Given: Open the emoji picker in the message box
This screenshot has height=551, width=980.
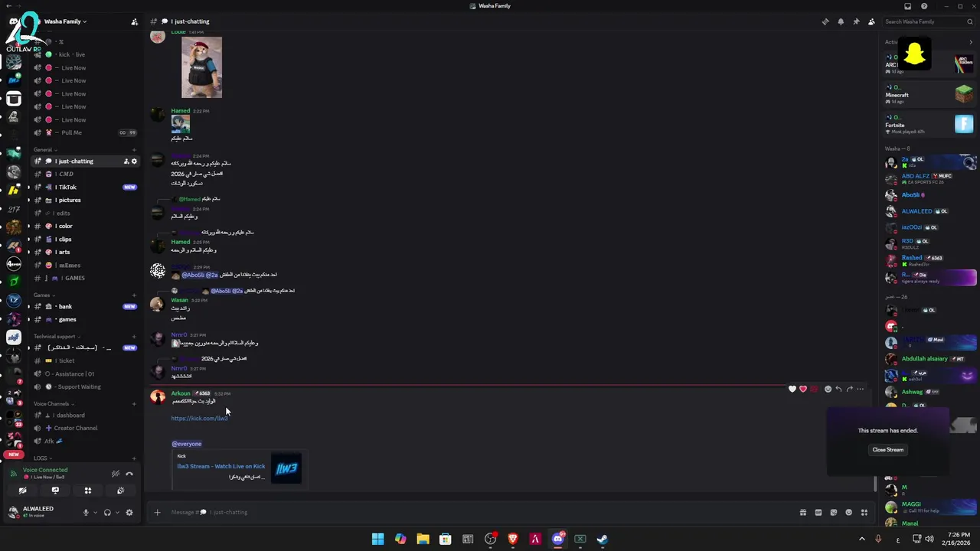Looking at the screenshot, I should pos(848,512).
